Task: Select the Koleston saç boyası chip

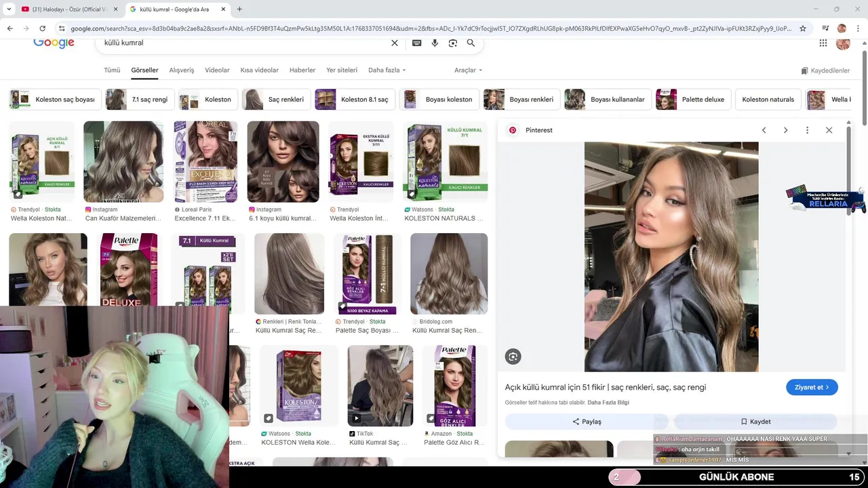Action: coord(55,100)
